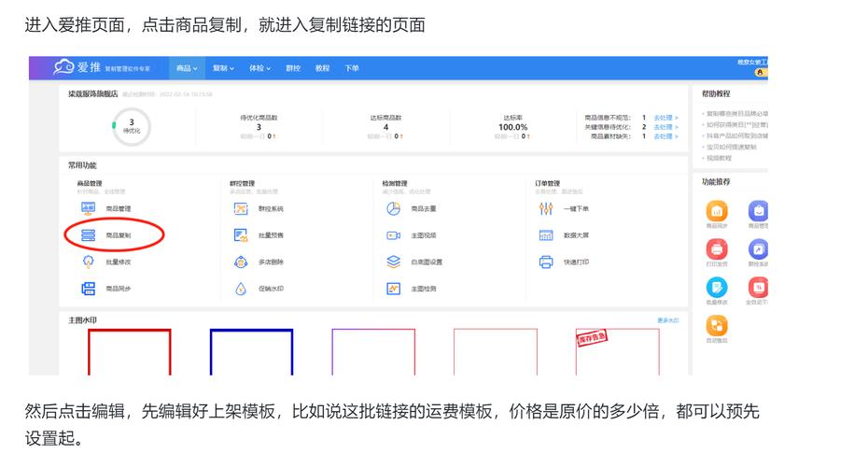This screenshot has width=868, height=467.
Task: Open the 快递打印 printer icon
Action: (546, 262)
